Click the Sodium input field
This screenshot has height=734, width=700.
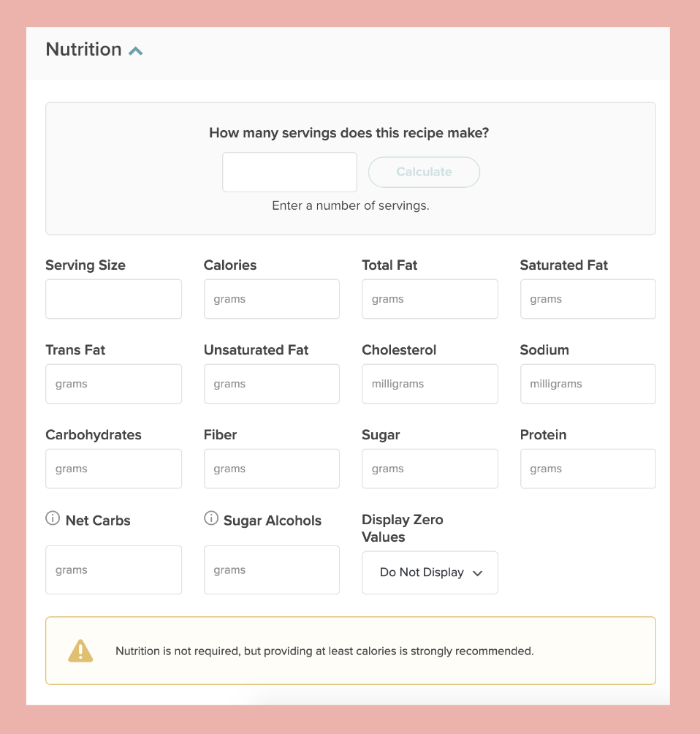(587, 384)
